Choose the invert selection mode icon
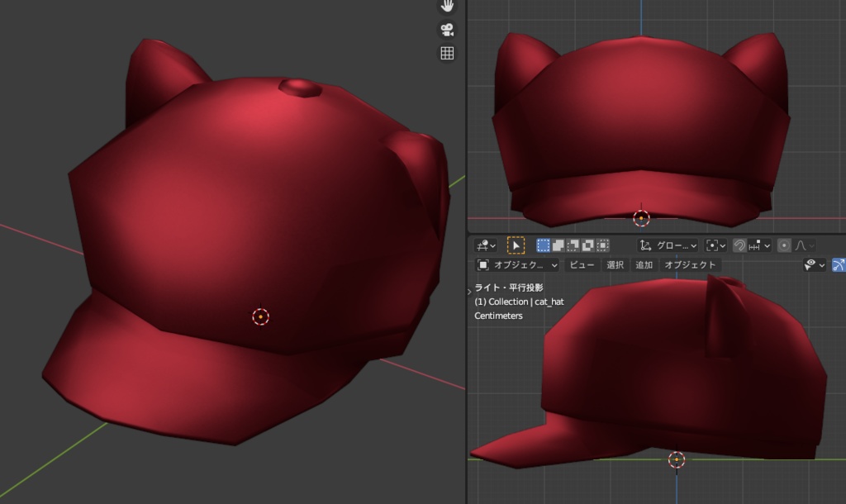The height and width of the screenshot is (504, 846). (x=588, y=245)
